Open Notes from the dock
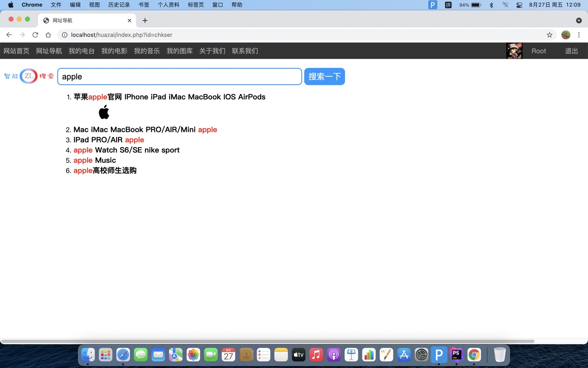 281,355
